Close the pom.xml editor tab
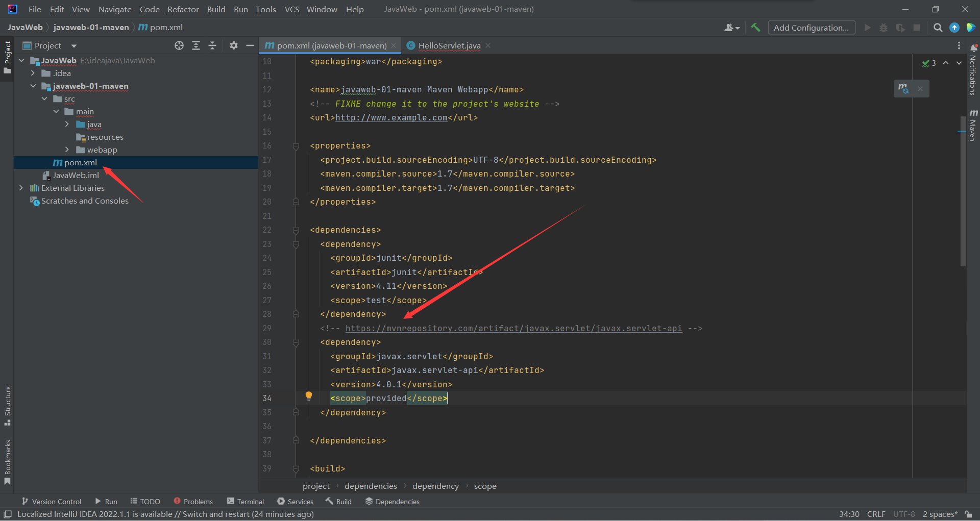The image size is (980, 521). point(394,45)
